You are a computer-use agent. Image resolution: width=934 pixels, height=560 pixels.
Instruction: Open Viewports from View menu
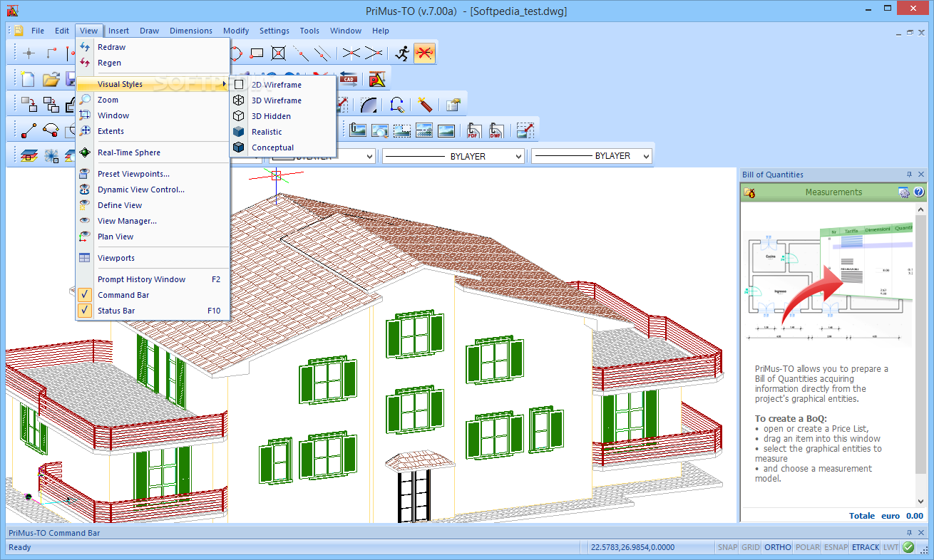coord(153,258)
